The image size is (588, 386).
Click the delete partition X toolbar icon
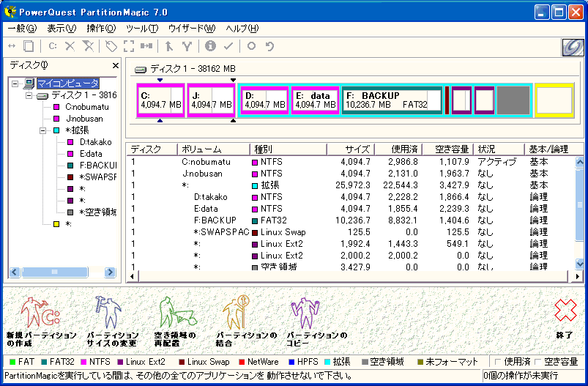[x=70, y=46]
